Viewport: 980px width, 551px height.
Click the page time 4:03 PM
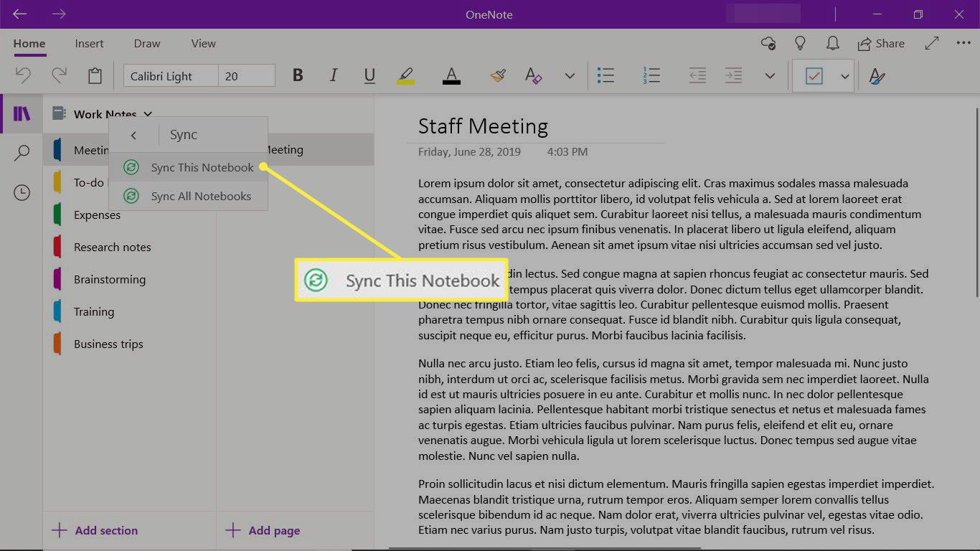(x=567, y=152)
